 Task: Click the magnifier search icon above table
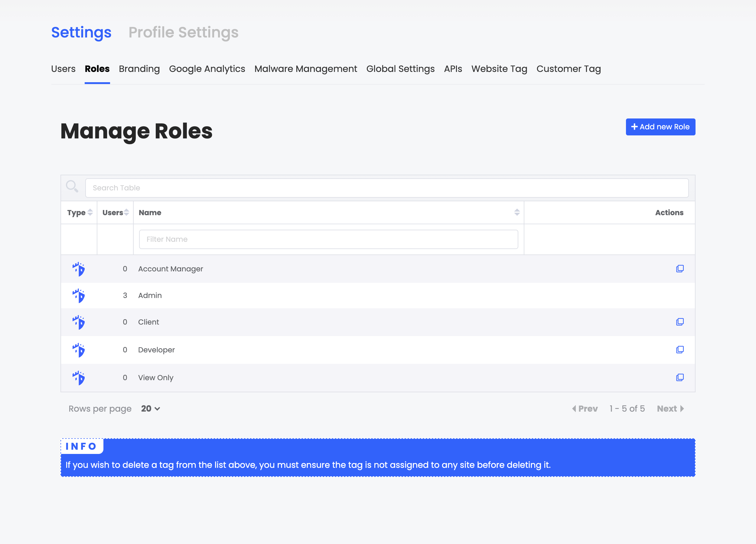click(x=72, y=186)
